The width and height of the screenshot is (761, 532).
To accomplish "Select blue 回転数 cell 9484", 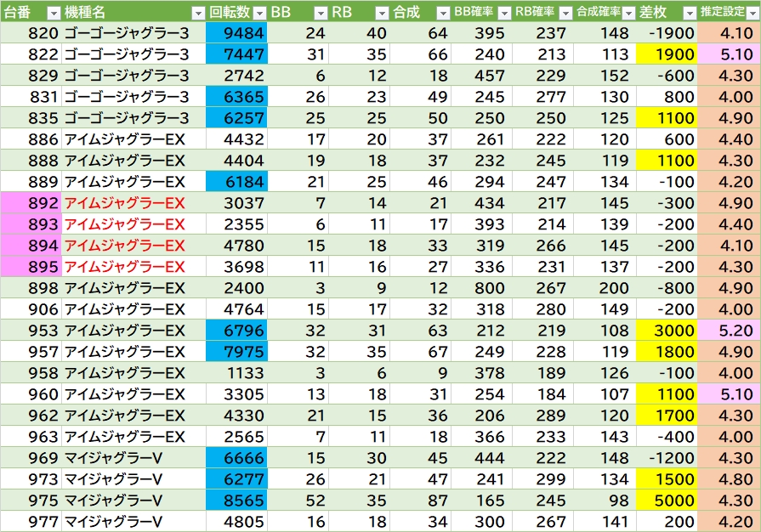I will coord(236,33).
